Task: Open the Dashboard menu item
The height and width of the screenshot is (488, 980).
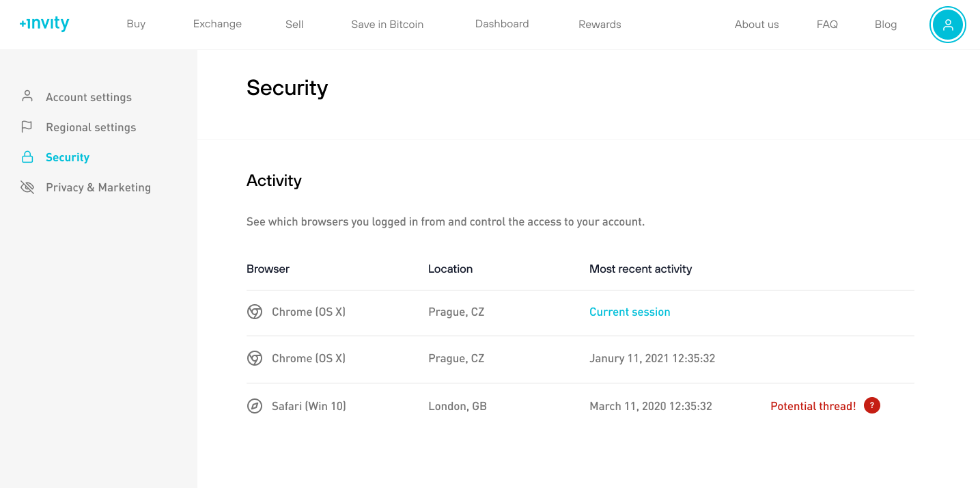Action: 501,24
